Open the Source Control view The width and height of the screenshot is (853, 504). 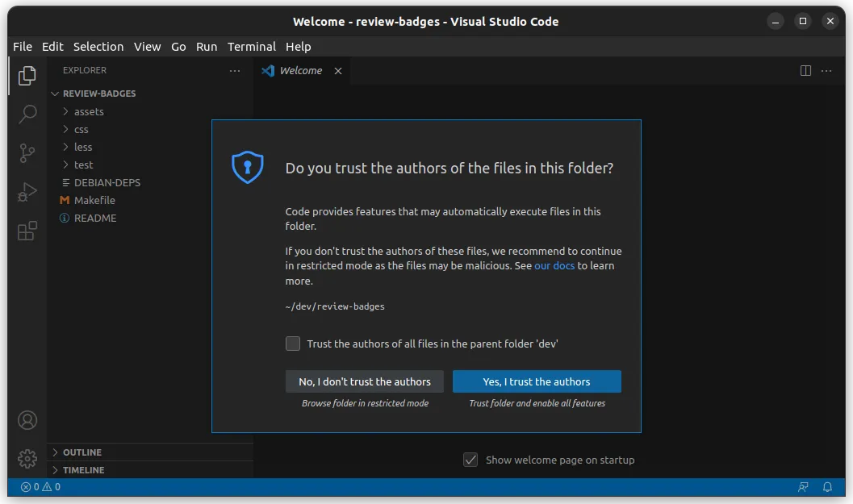point(27,153)
